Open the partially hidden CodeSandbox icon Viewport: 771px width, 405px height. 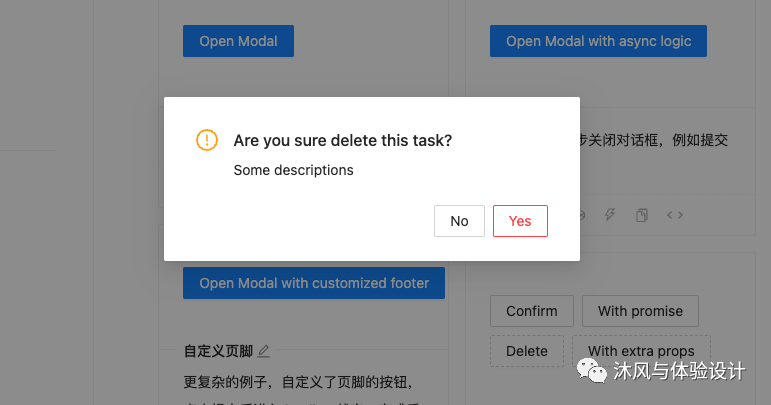(582, 215)
